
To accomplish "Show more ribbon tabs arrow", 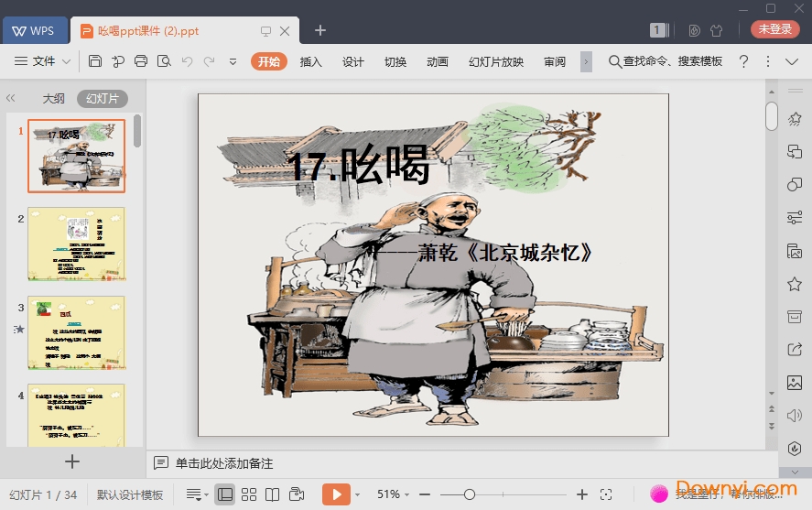I will [x=586, y=61].
